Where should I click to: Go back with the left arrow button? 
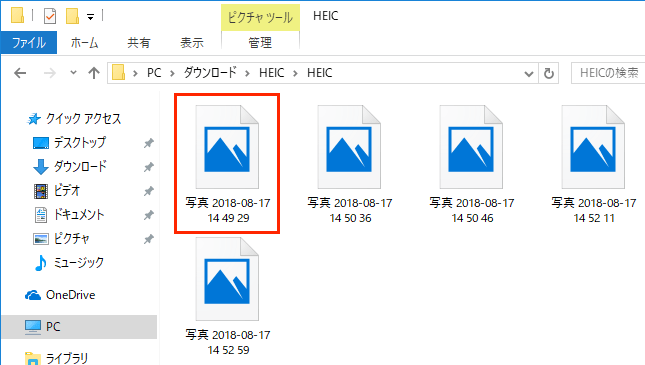pos(20,73)
